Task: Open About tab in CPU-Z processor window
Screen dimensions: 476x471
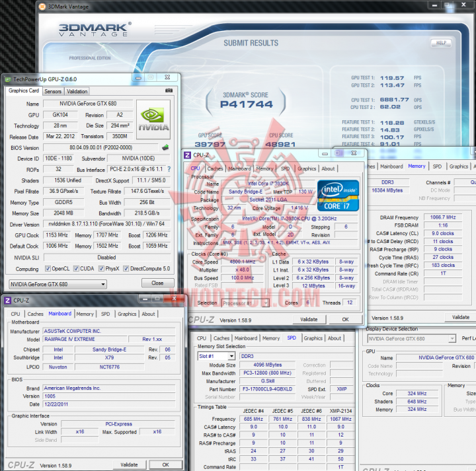Action: pyautogui.click(x=328, y=168)
